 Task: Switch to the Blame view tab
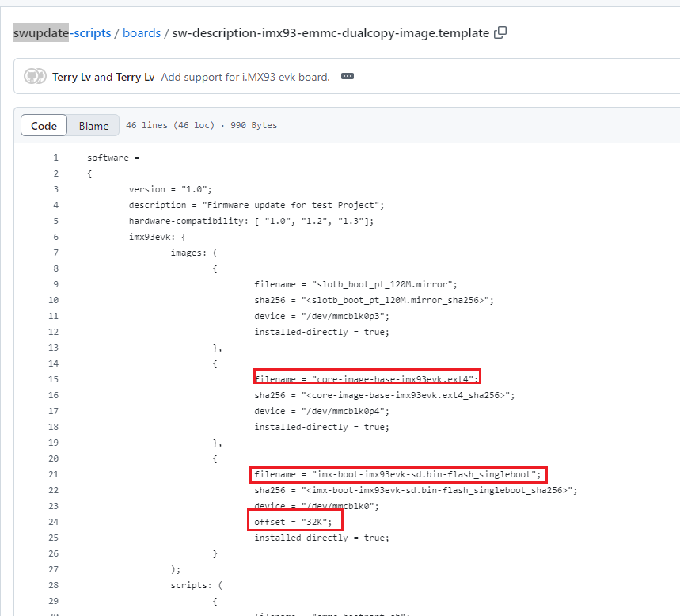93,126
